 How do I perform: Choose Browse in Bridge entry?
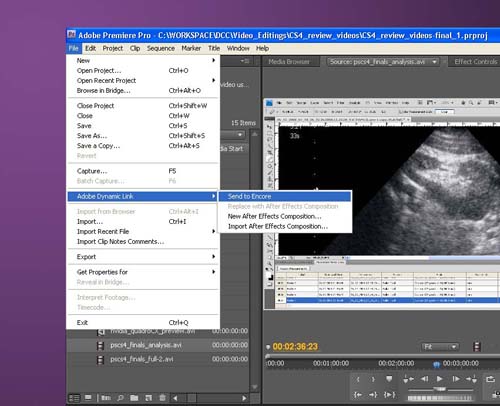(x=143, y=91)
